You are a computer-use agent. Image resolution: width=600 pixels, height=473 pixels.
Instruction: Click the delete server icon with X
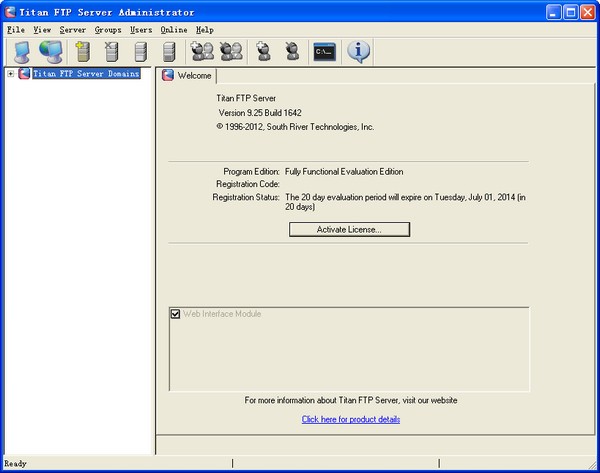[x=111, y=52]
